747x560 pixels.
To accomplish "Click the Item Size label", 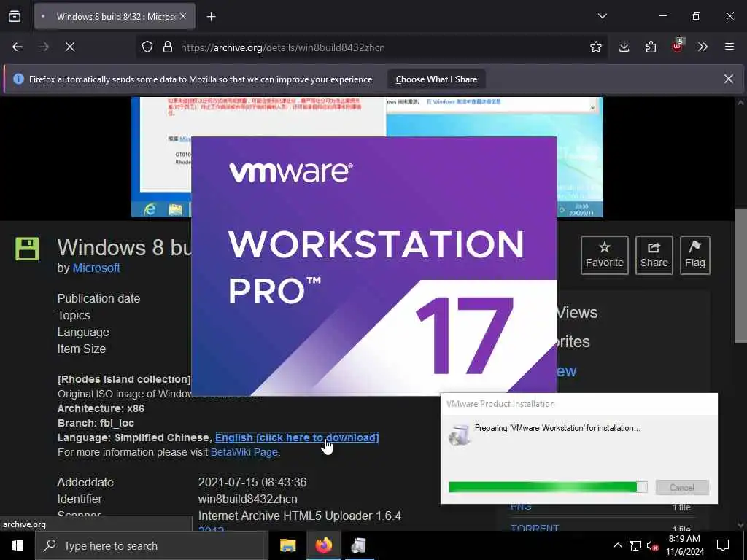I will (x=82, y=349).
